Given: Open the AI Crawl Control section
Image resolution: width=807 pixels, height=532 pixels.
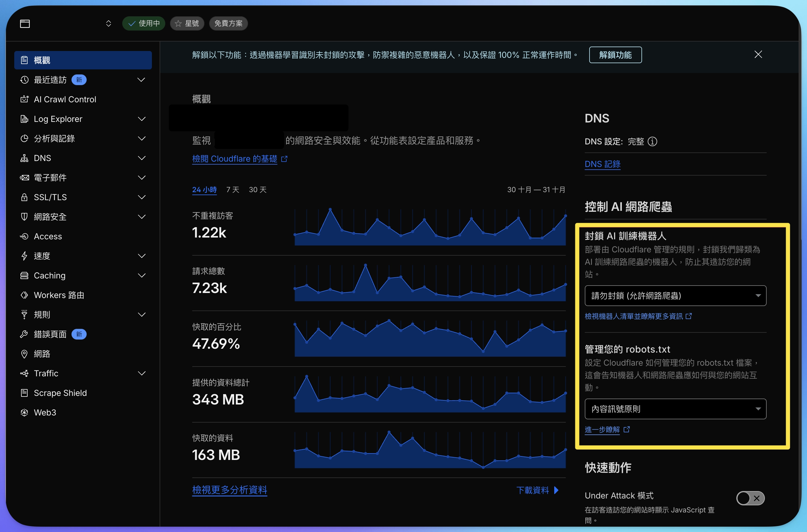Looking at the screenshot, I should point(65,99).
